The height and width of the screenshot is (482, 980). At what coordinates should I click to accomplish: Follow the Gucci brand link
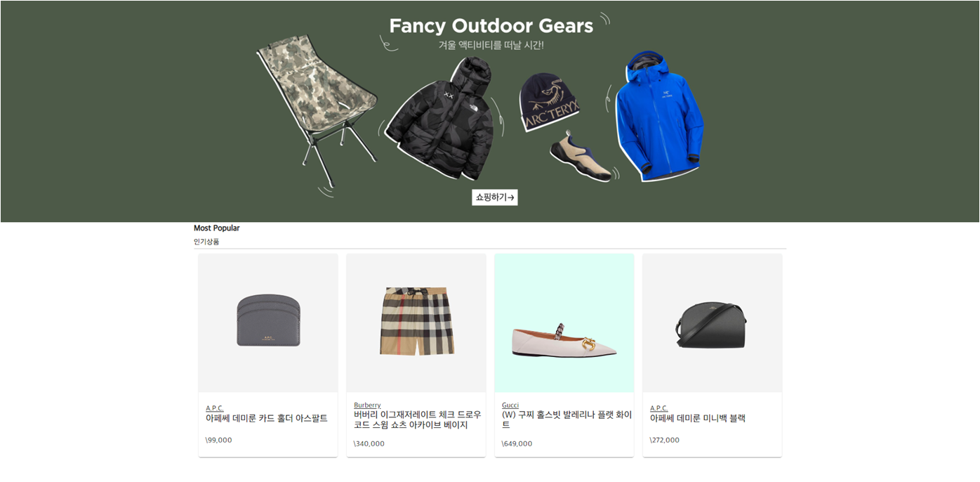[x=510, y=405]
